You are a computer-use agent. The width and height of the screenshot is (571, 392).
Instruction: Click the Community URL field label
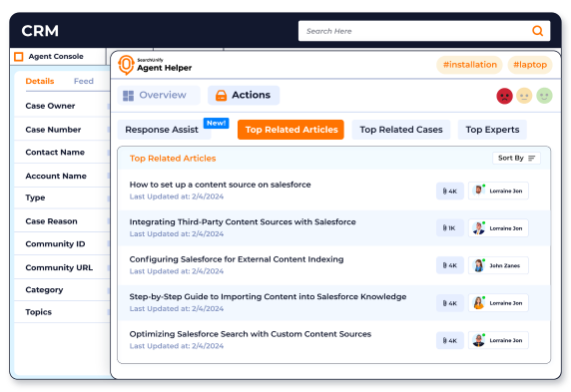click(x=59, y=267)
